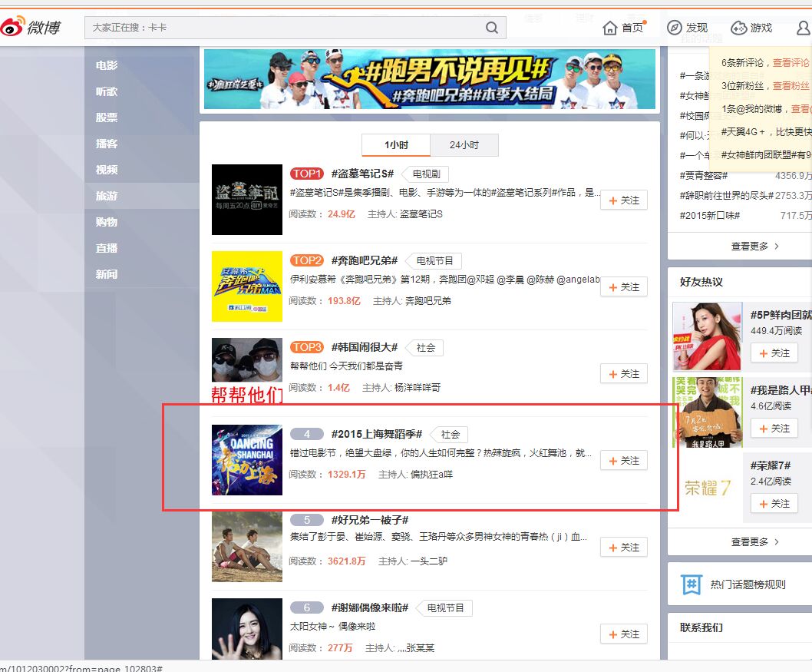Follow the #奔跑吧兄弟# topic
This screenshot has height=672, width=812.
624,287
